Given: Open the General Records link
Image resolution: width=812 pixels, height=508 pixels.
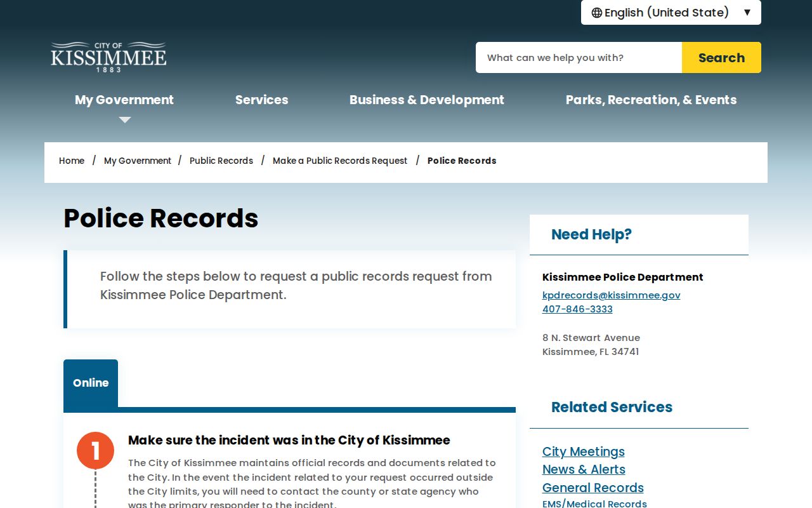Looking at the screenshot, I should 593,488.
